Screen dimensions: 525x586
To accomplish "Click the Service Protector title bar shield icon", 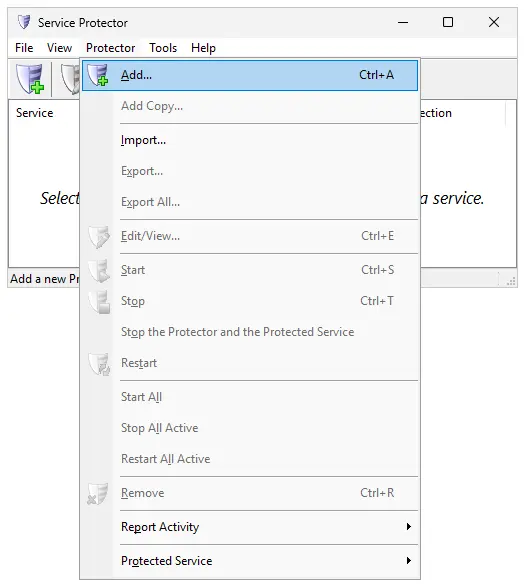I will tap(24, 22).
